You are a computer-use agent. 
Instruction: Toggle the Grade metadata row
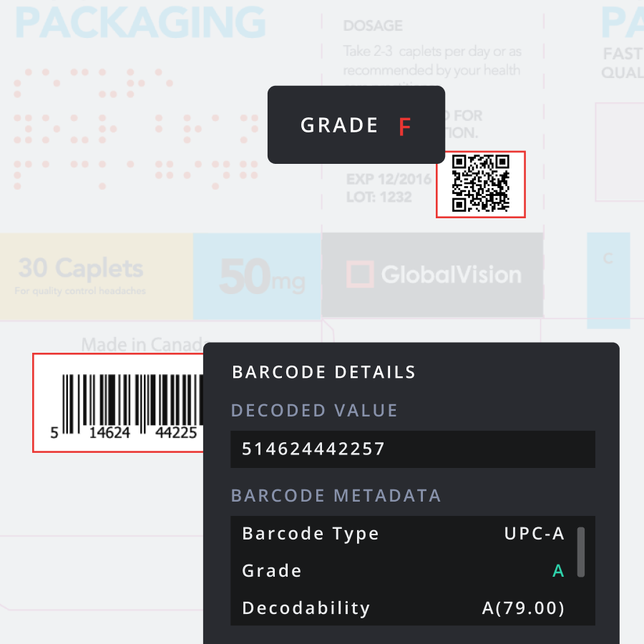[x=412, y=570]
